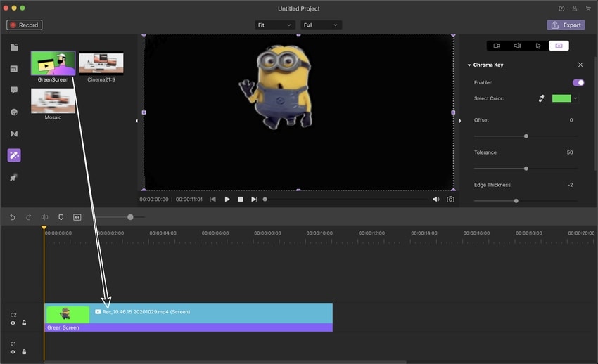The height and width of the screenshot is (364, 598).
Task: Click the Offset value 0
Action: coord(571,120)
